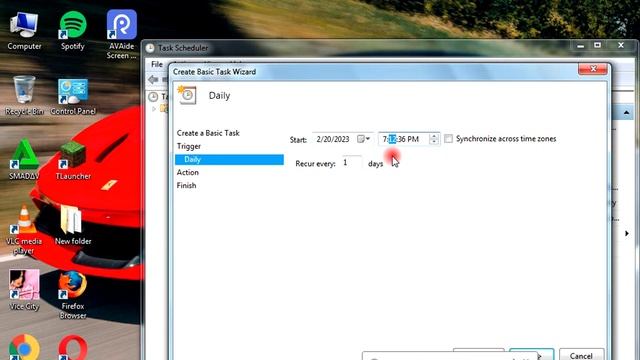Open the SMADAV desktop shortcut
The image size is (640, 360).
(x=24, y=160)
